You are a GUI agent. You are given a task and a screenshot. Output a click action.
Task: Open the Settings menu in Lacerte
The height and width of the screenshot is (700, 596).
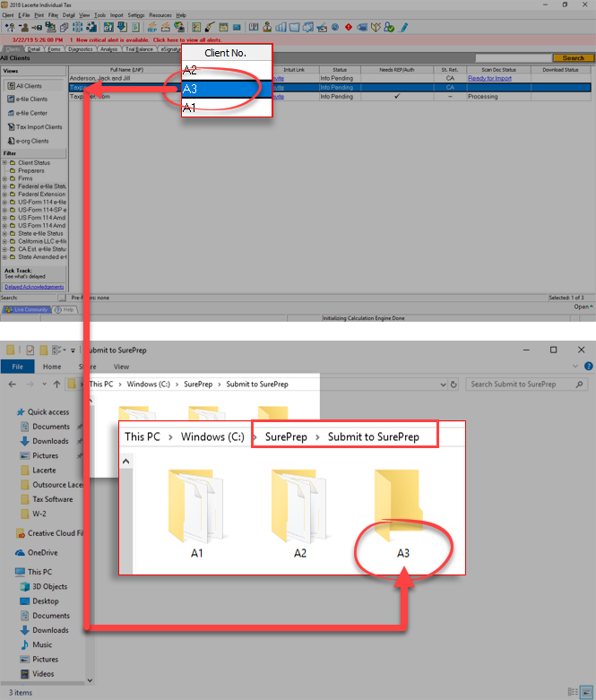[x=136, y=15]
